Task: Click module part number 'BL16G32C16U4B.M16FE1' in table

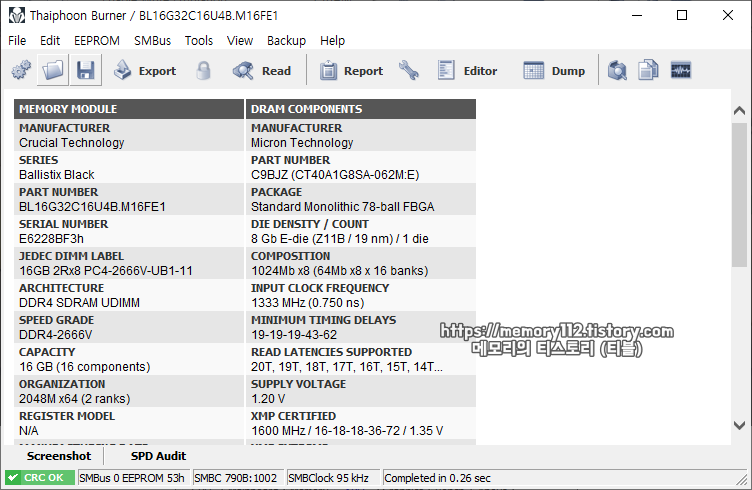Action: [x=92, y=207]
